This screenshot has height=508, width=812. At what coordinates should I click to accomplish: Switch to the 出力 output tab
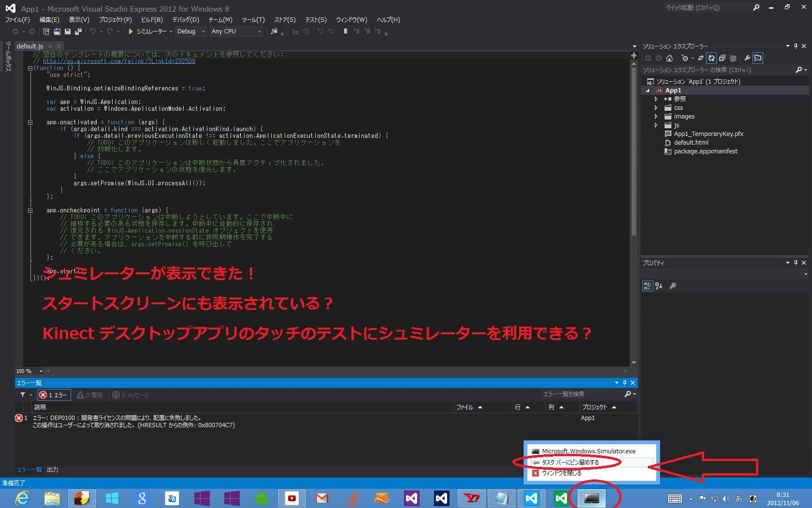coord(52,469)
